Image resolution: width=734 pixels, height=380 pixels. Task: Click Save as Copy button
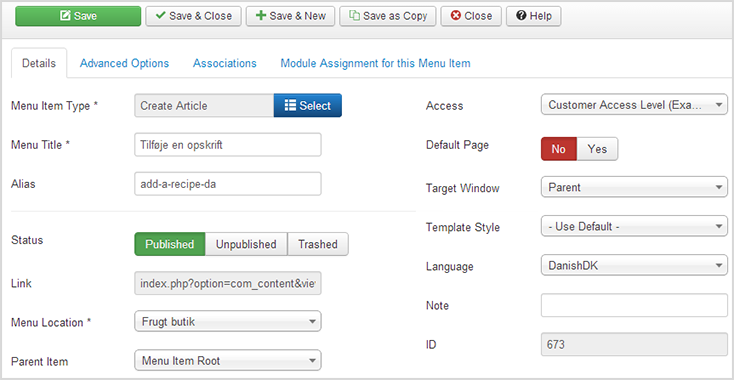[388, 16]
